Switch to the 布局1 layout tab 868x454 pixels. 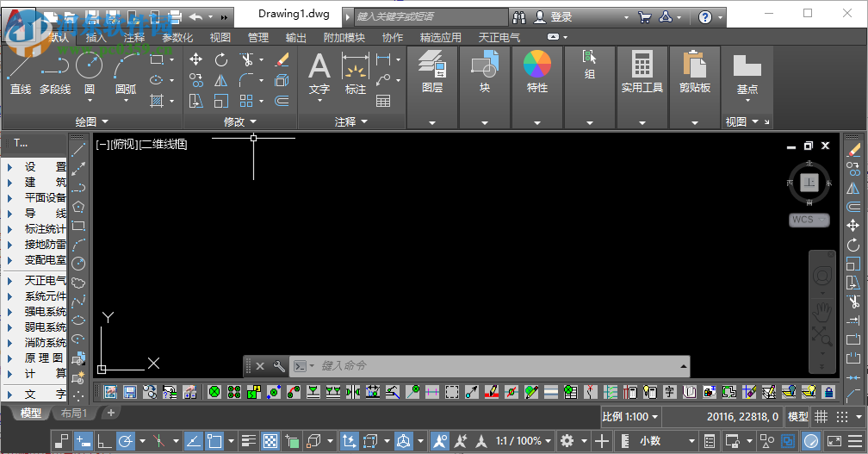click(73, 414)
